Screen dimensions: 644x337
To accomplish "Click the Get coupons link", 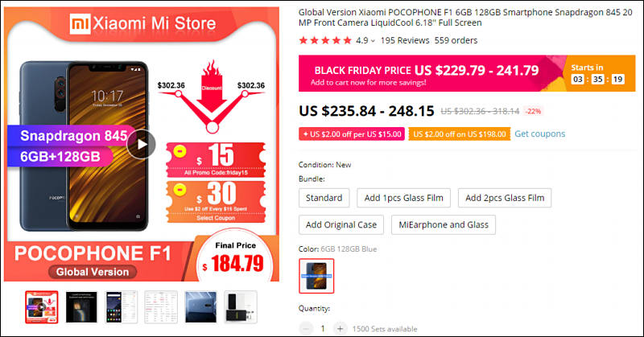I will click(x=540, y=134).
